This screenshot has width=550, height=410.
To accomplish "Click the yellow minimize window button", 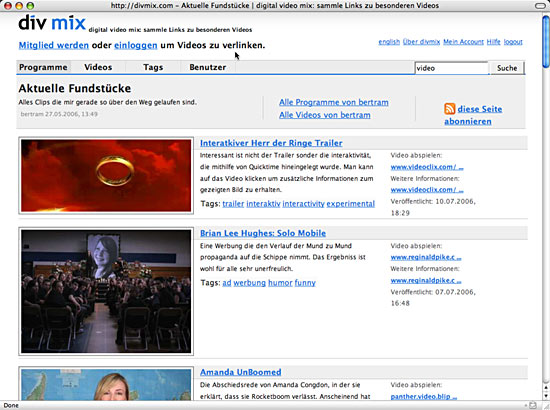I will 19,5.
